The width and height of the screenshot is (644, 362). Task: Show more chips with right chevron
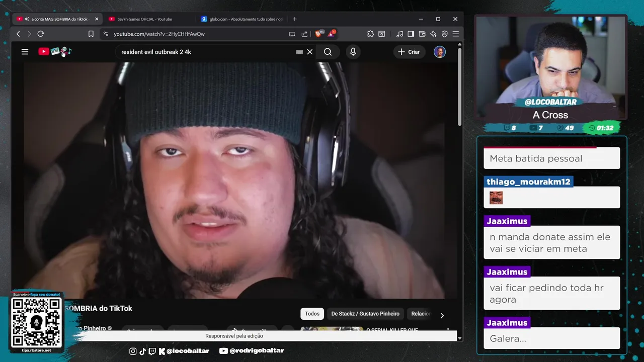442,316
